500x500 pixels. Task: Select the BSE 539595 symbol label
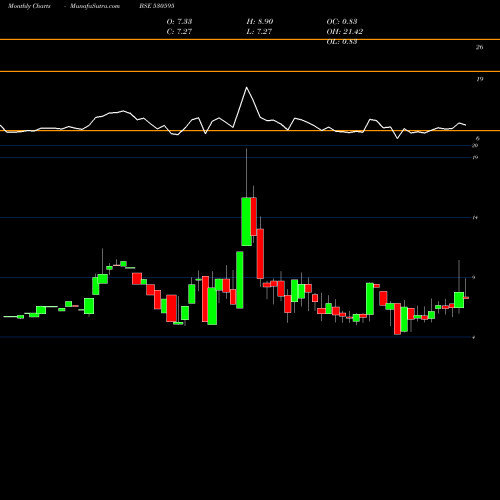pos(157,6)
